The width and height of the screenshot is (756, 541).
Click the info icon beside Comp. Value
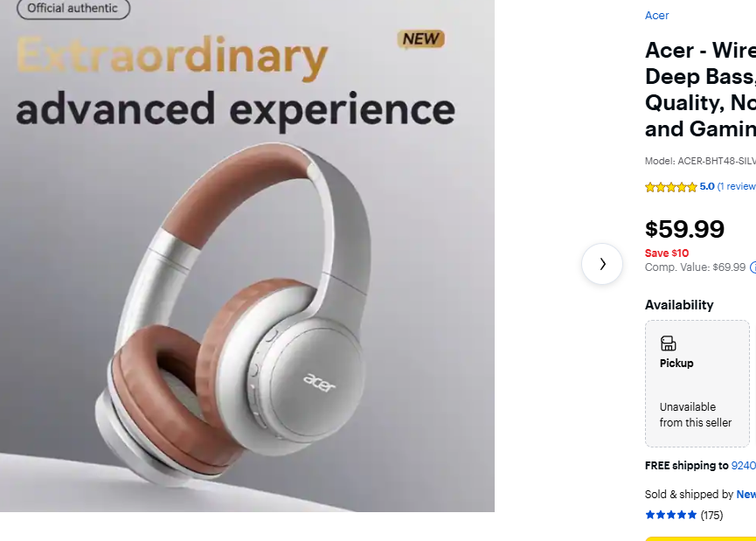point(753,267)
